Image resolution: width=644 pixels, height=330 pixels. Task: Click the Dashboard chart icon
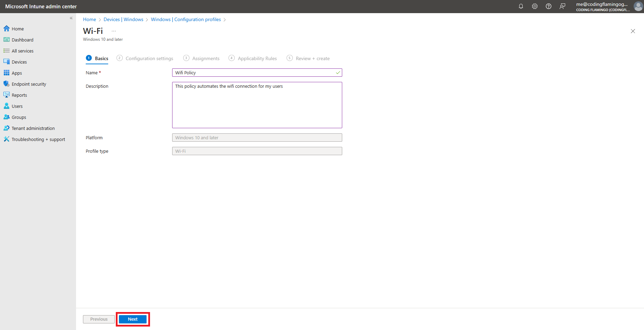[7, 39]
